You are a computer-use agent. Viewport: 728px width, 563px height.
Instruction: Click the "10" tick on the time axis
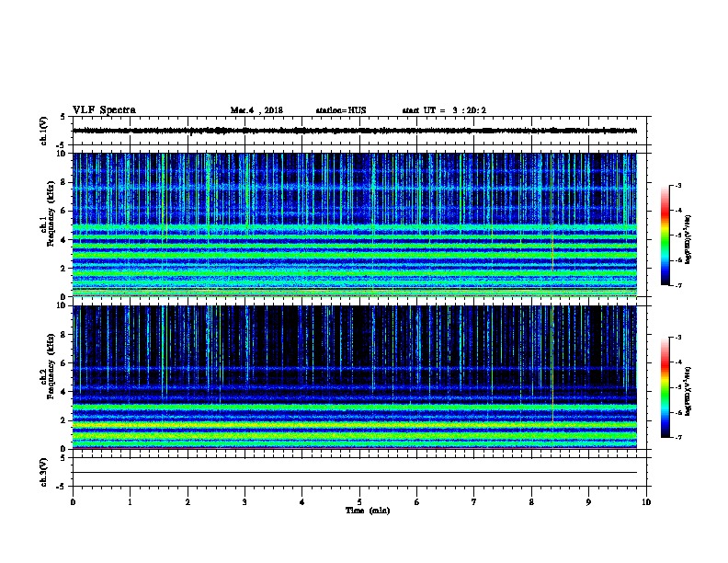tap(646, 502)
